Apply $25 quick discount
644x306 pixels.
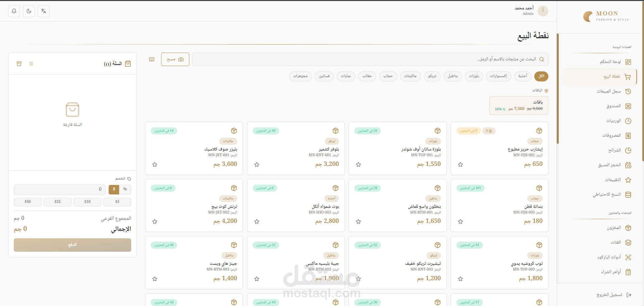[x=57, y=202]
